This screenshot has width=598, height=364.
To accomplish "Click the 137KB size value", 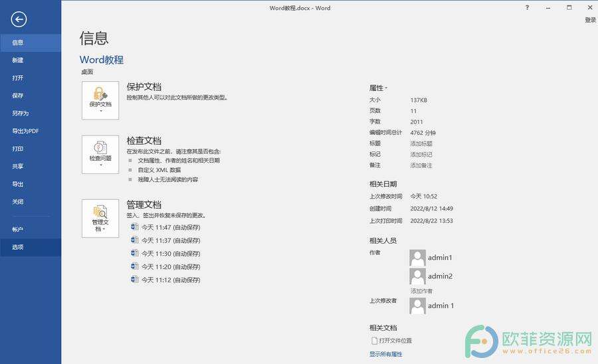I will (419, 100).
